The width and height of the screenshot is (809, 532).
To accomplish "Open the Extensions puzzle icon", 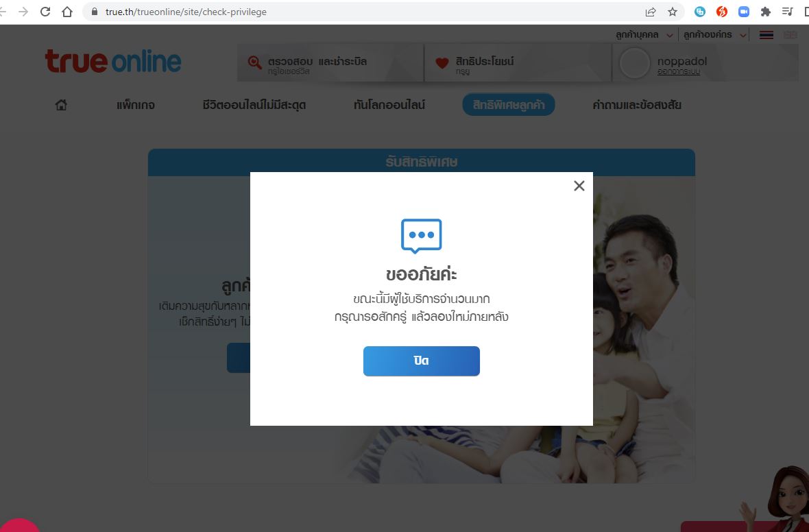I will pos(766,12).
